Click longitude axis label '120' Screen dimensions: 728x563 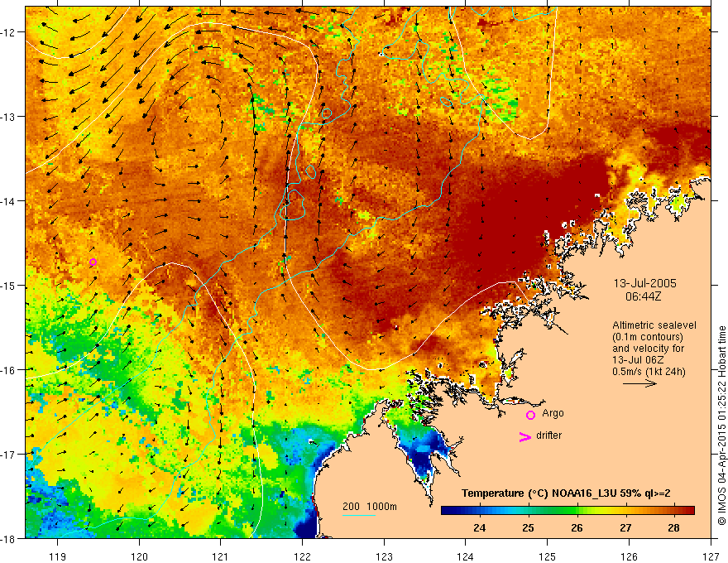click(x=139, y=556)
